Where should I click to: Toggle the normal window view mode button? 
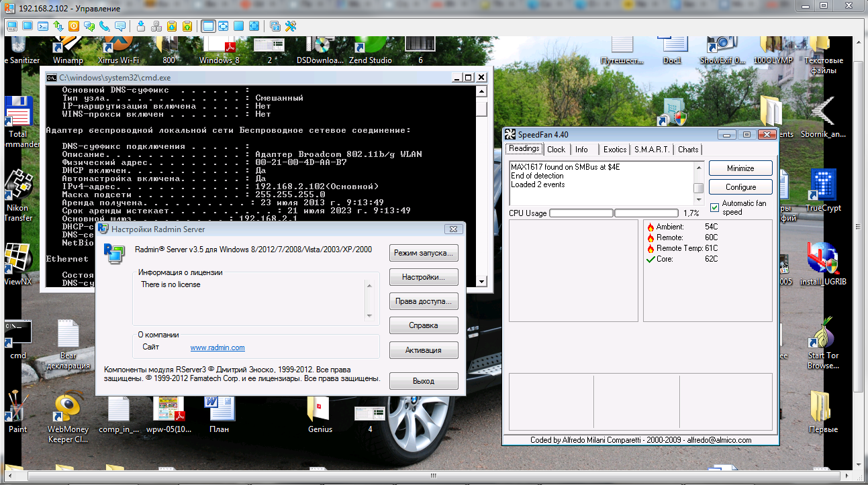(208, 26)
